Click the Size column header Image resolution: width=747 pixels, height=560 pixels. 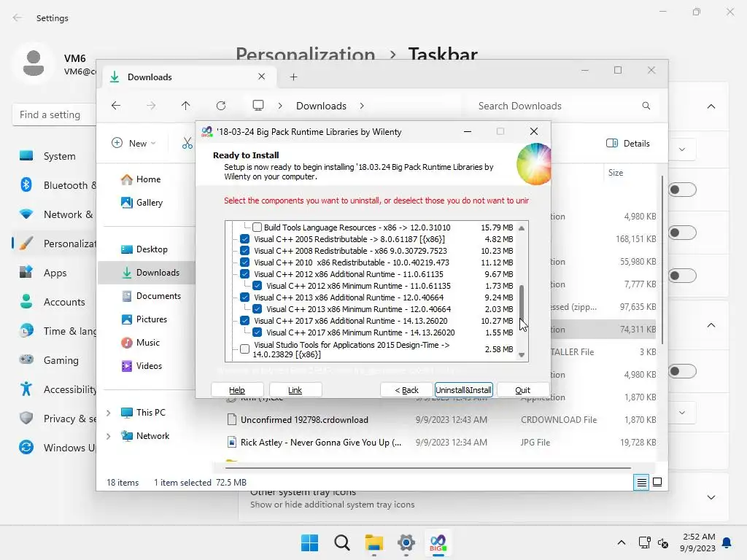click(x=616, y=172)
